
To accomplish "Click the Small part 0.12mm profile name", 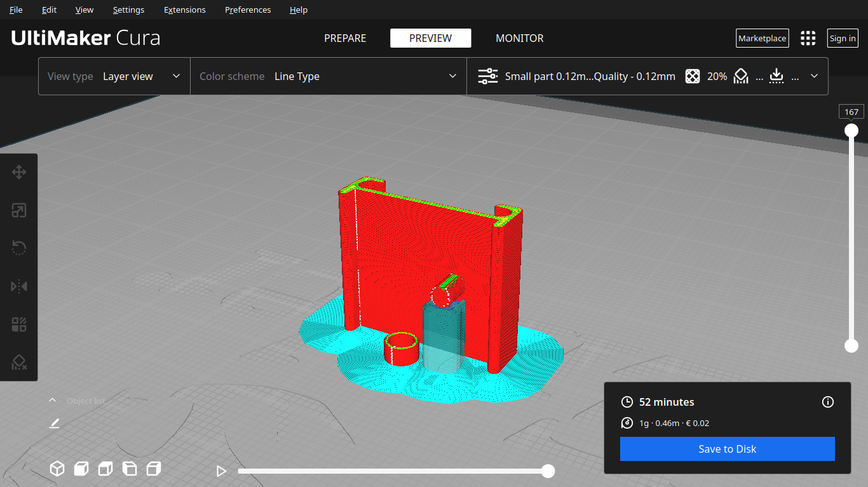I will tap(590, 76).
